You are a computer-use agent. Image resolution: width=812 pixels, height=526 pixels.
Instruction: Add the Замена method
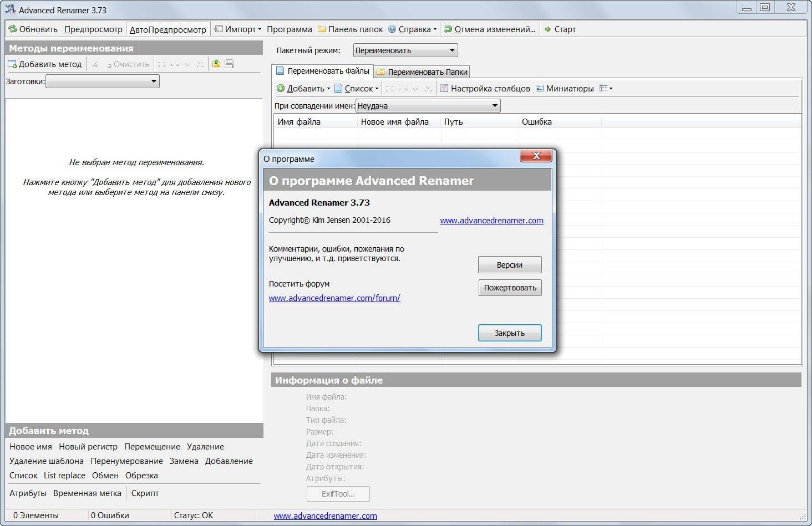(x=184, y=461)
